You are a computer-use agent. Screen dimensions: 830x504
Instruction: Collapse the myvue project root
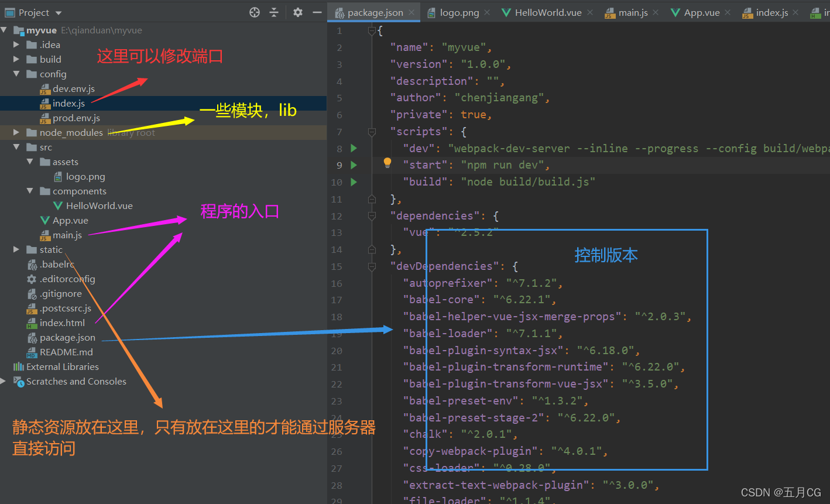click(x=4, y=30)
